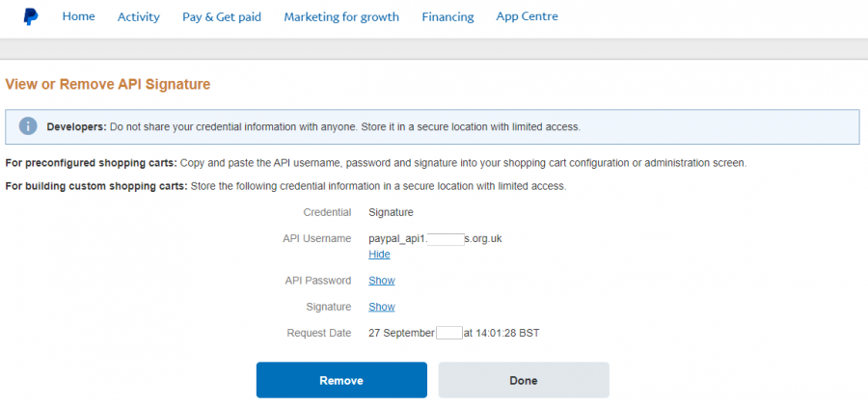Click the 'API Username' label

[316, 238]
